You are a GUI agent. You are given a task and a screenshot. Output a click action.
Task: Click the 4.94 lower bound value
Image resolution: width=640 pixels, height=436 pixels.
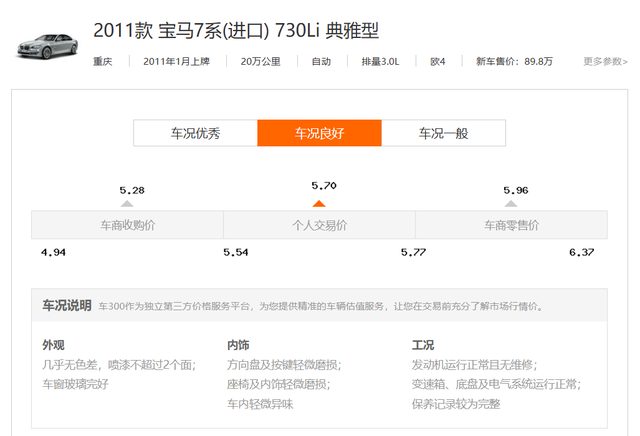[53, 252]
